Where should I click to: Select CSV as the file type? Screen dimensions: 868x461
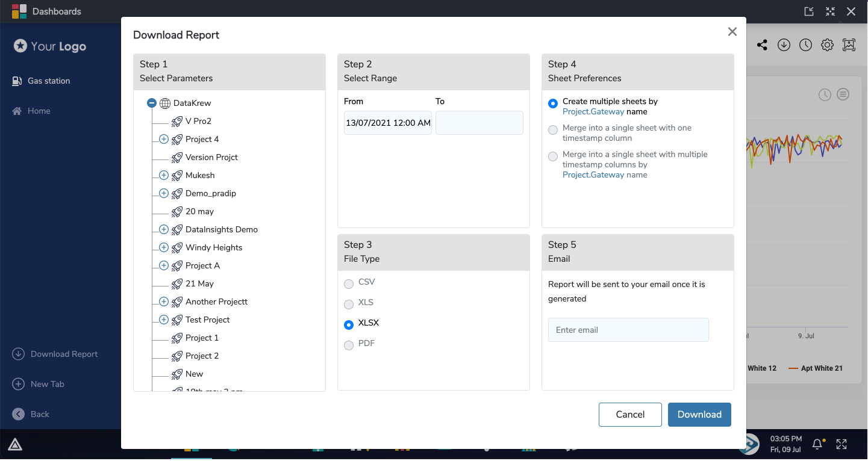(349, 283)
